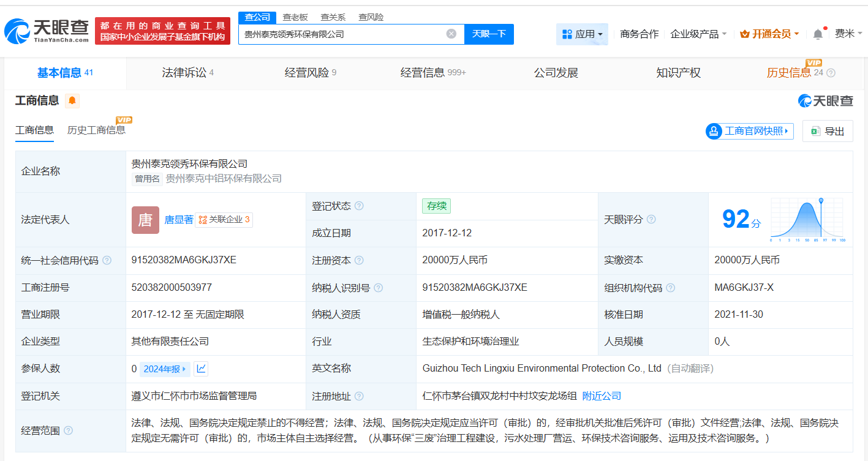
Task: Switch to the 法律诉讼 tab
Action: pyautogui.click(x=186, y=73)
